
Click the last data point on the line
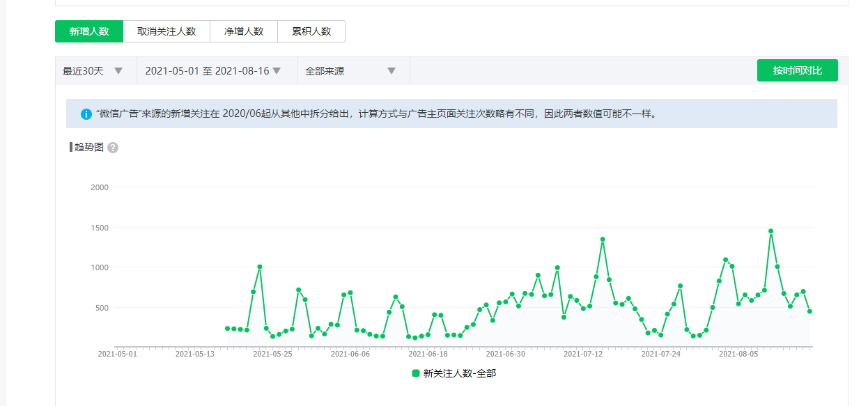coord(809,311)
